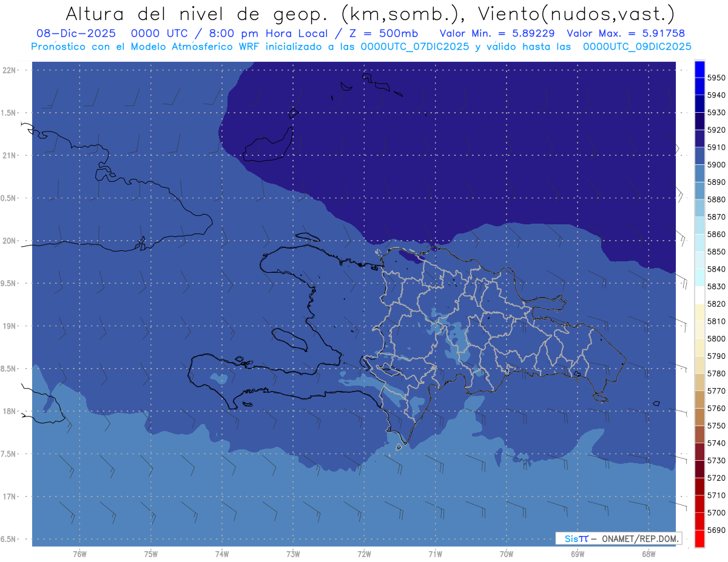Click the 'Valor Max. = 5.91758' text
This screenshot has height=562, width=728.
[x=625, y=33]
